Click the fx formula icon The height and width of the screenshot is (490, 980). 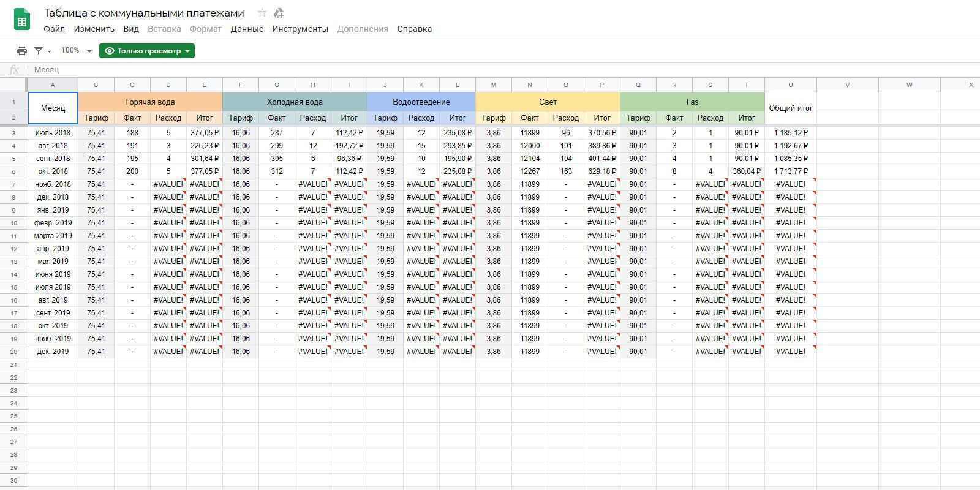click(13, 70)
